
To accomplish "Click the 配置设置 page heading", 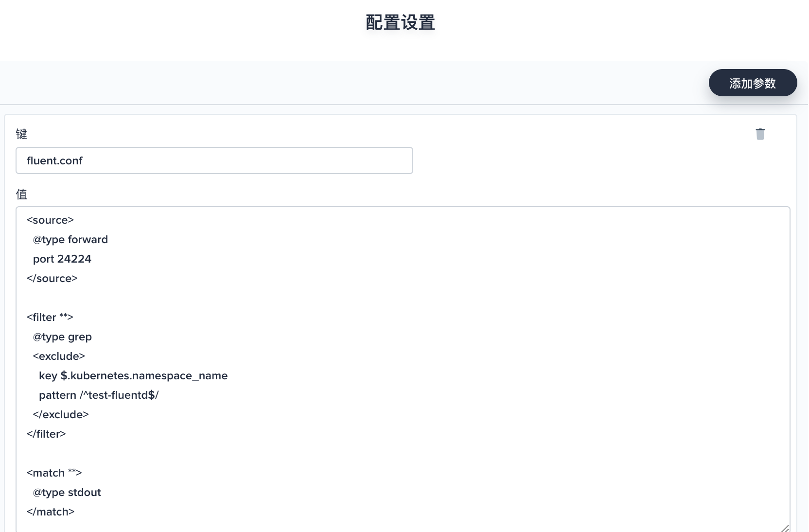I will point(400,22).
